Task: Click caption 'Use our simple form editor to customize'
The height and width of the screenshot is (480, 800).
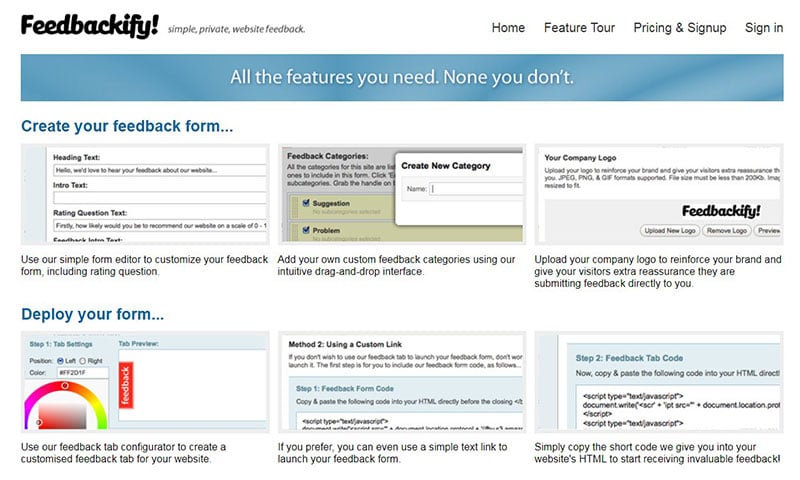Action: coord(144,265)
